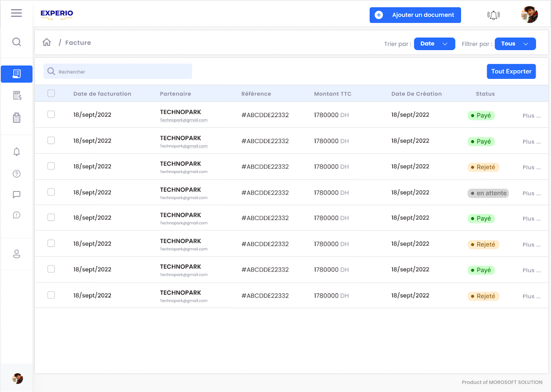Open the hamburger menu in the sidebar
551x392 pixels.
(16, 13)
